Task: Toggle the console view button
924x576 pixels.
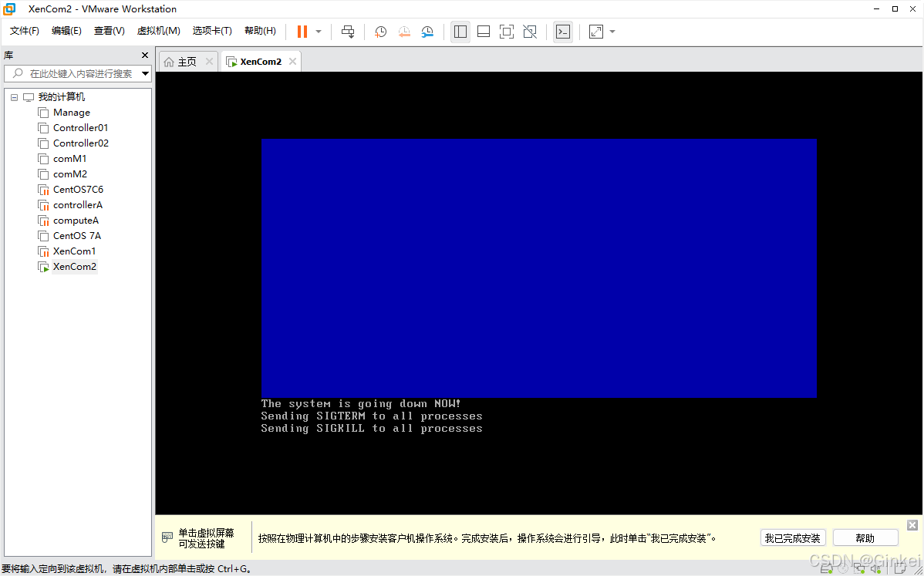Action: pos(563,31)
